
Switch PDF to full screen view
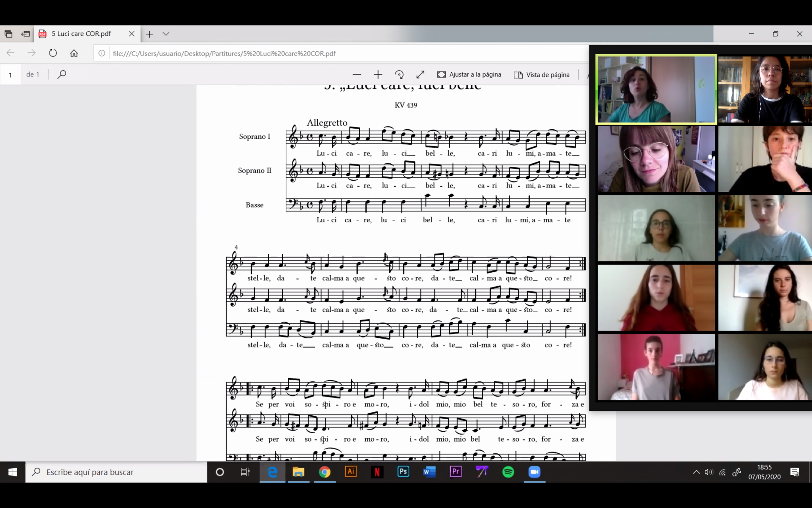pos(420,74)
